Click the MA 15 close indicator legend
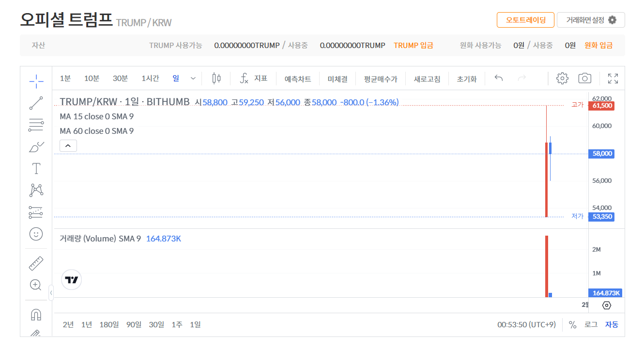The image size is (644, 352). pyautogui.click(x=97, y=116)
